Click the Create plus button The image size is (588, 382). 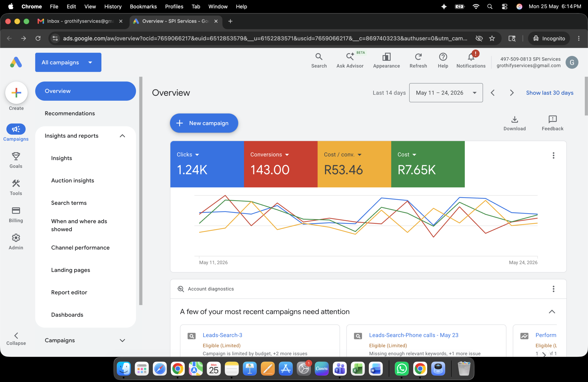(16, 93)
